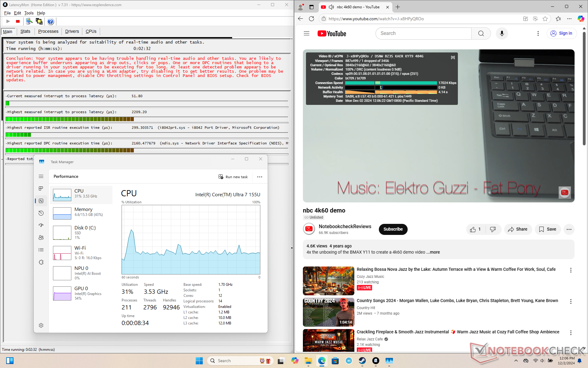Open Task Manager Services sidebar icon
Image resolution: width=588 pixels, height=368 pixels.
point(41,262)
